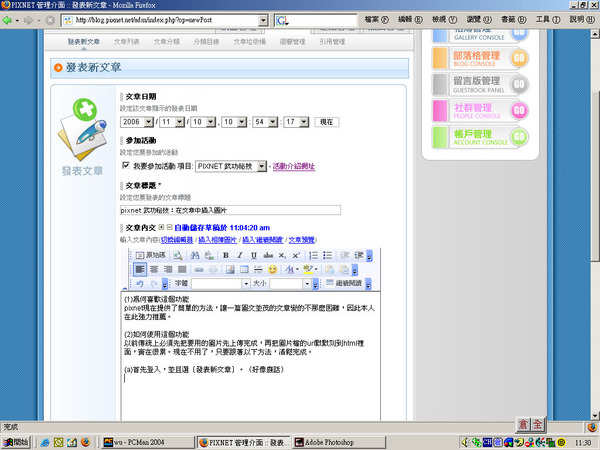The width and height of the screenshot is (600, 450).
Task: Insert horizontal line
Action: coord(258,270)
